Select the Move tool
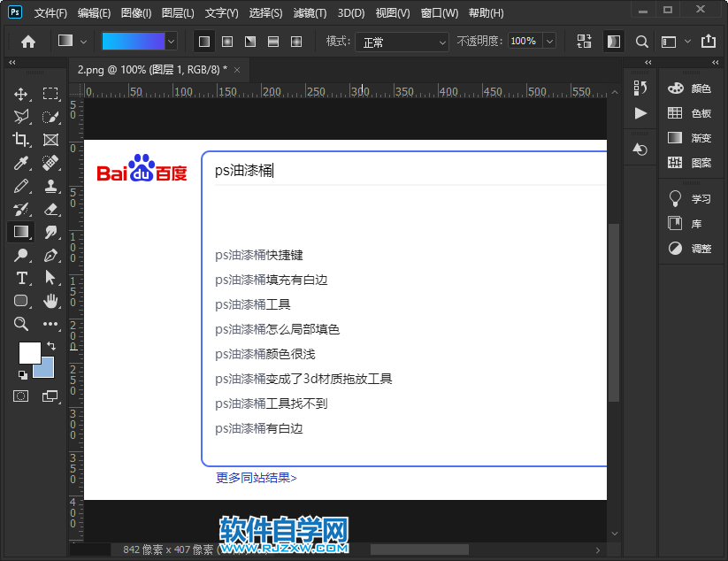 coord(21,94)
